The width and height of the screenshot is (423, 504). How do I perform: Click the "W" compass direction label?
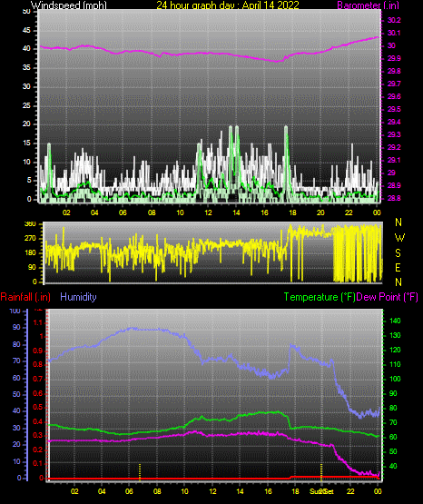point(399,238)
